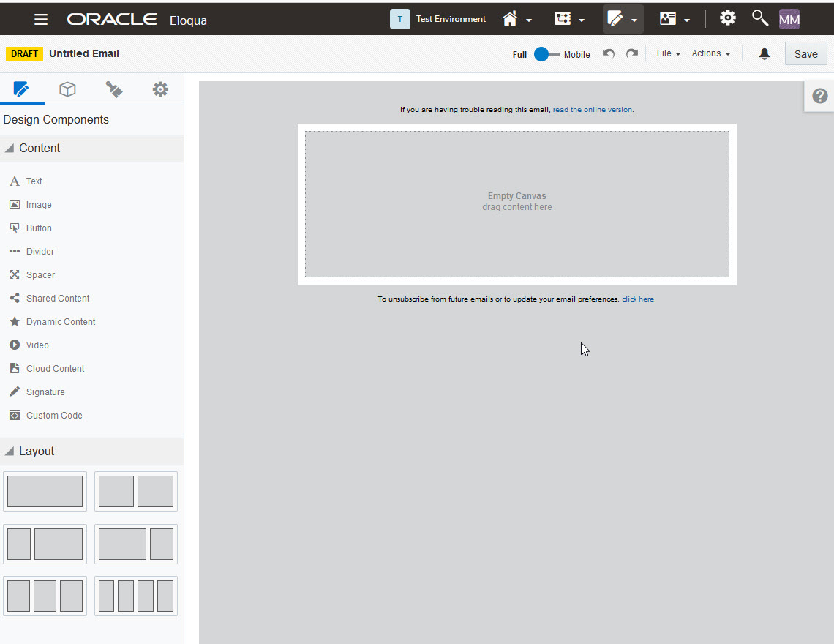Open the notifications bell
The image size is (834, 644).
click(x=764, y=53)
